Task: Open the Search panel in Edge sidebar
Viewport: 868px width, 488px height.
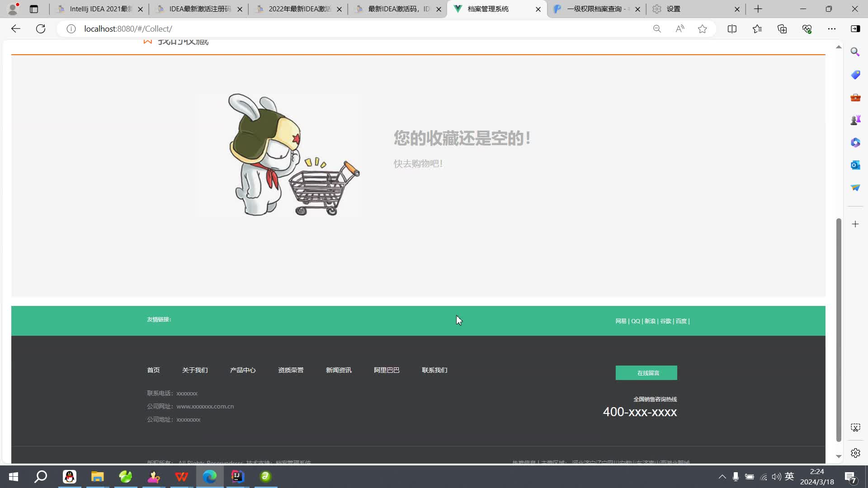Action: click(855, 52)
